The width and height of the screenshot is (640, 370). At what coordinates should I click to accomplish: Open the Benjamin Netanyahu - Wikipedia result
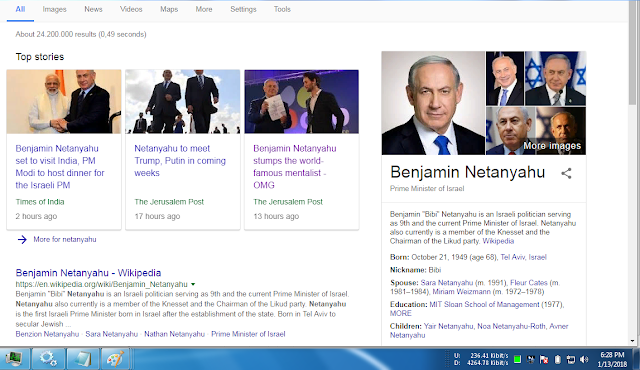(x=88, y=273)
